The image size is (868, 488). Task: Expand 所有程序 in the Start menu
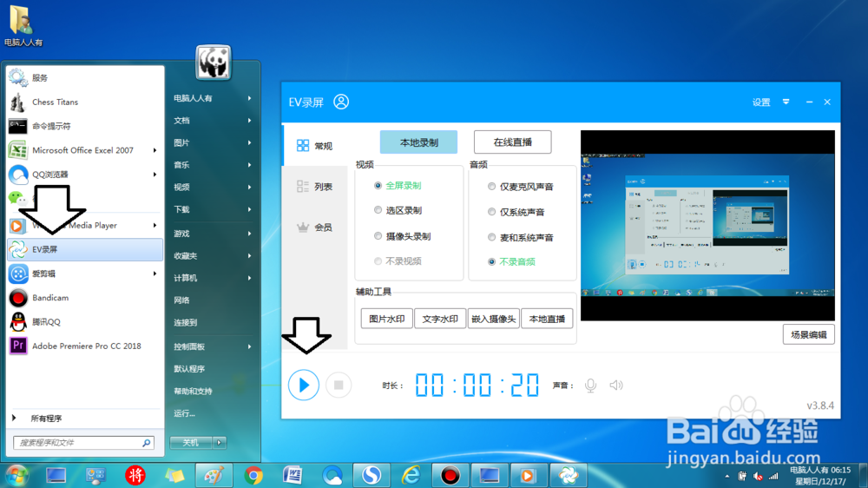[85, 419]
